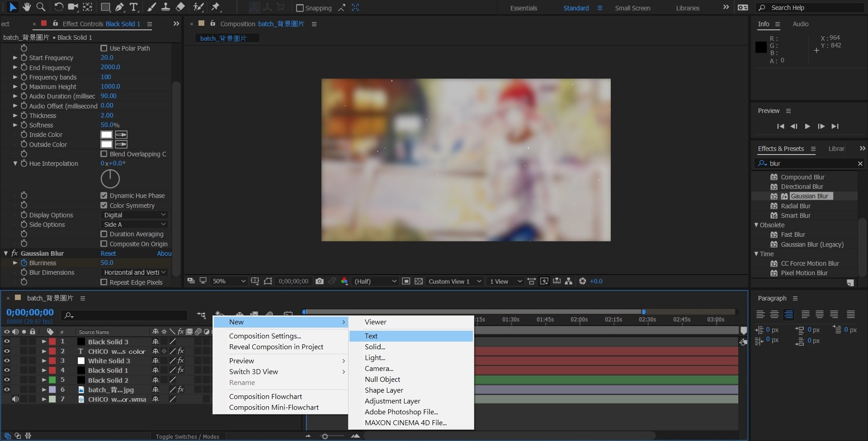This screenshot has height=441, width=868.
Task: Collapse the Gaussian Blur effect
Action: click(6, 253)
